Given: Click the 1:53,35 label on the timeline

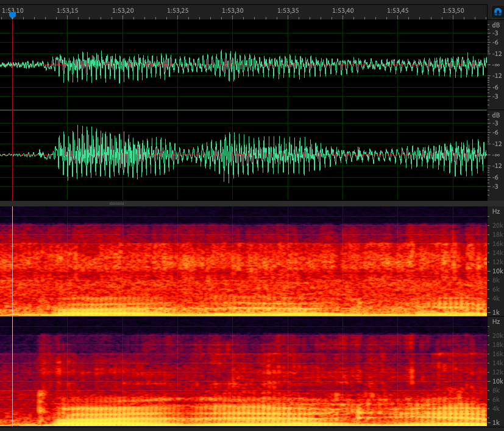Looking at the screenshot, I should click(288, 10).
